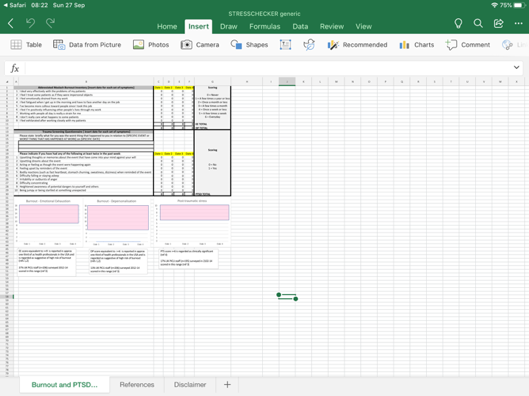
Task: Tap the share icon in the header
Action: click(x=498, y=23)
